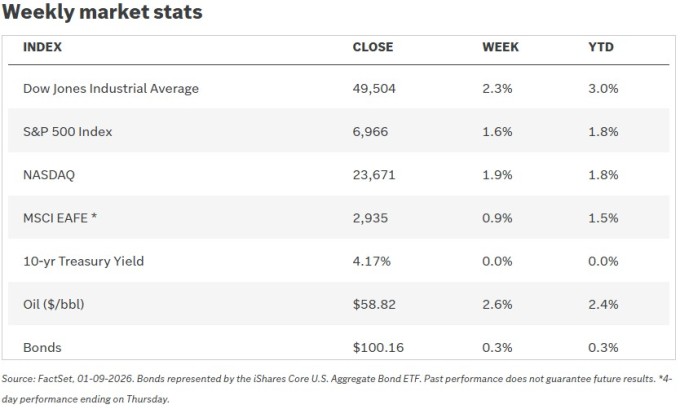The image size is (680, 409).
Task: Select the Dow Jones Industrial Average row label
Action: coord(111,88)
